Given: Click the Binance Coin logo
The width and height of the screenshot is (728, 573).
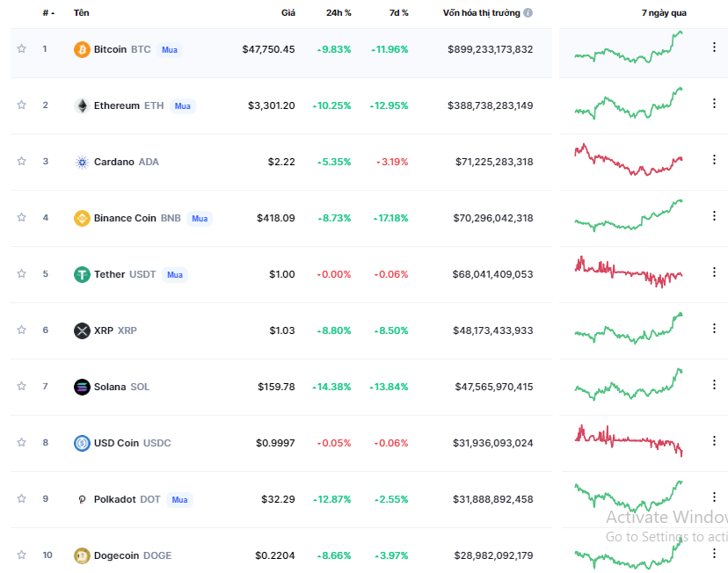Looking at the screenshot, I should 82,218.
